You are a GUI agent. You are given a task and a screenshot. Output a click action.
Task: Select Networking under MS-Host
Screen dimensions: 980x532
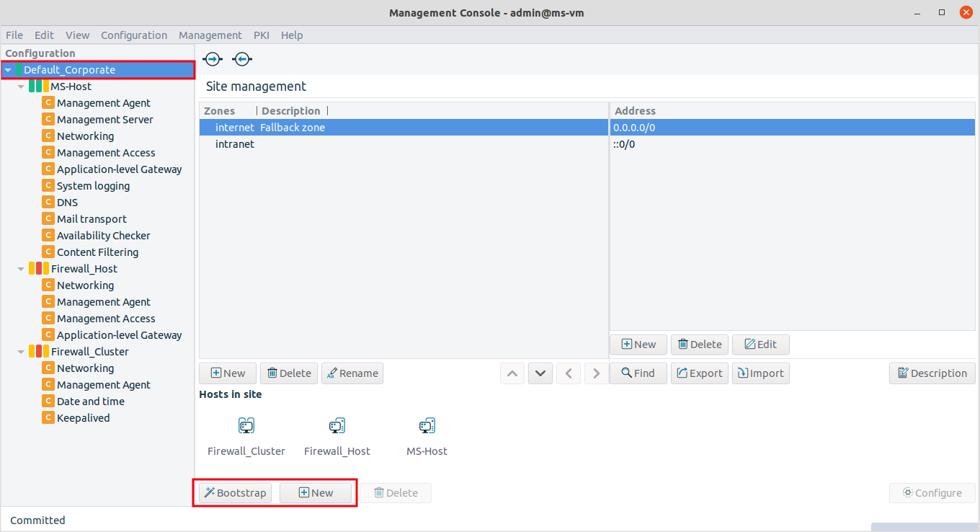click(x=85, y=136)
